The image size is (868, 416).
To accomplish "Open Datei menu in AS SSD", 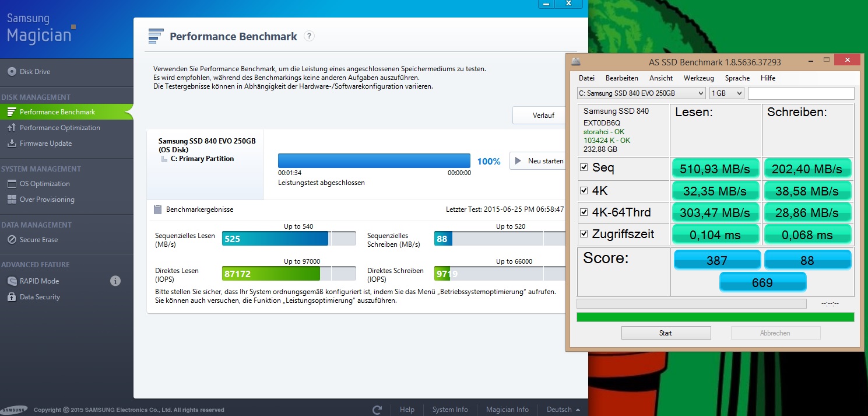I will (586, 78).
